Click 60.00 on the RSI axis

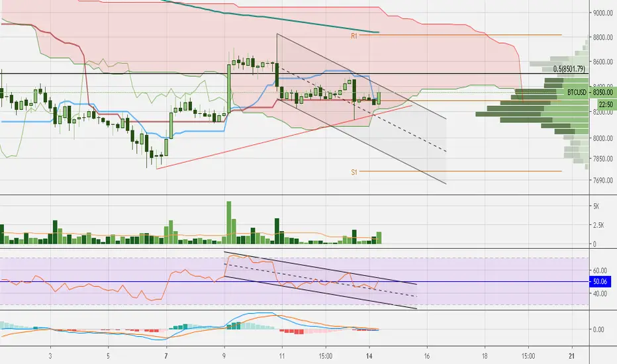click(x=600, y=270)
